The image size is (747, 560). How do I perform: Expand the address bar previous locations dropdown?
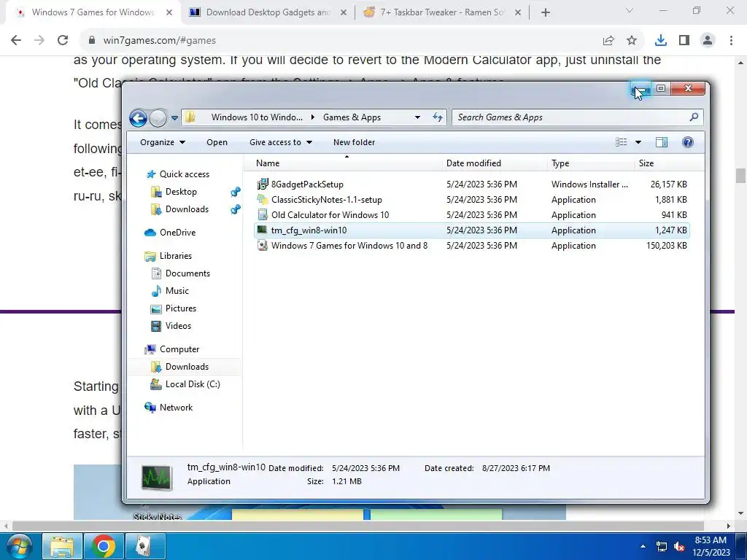pyautogui.click(x=417, y=117)
